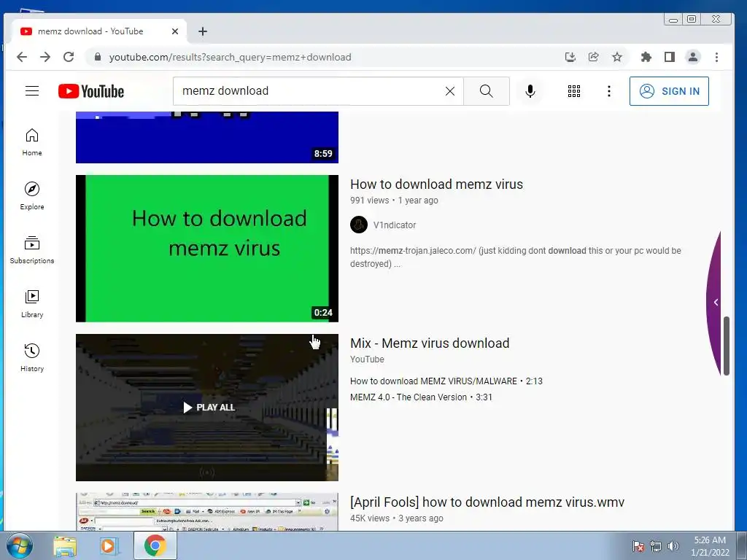
Task: Click the magnifier search button
Action: coord(486,91)
